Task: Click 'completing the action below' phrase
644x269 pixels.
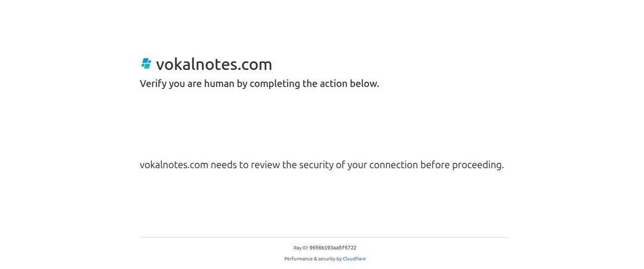Action: (314, 84)
